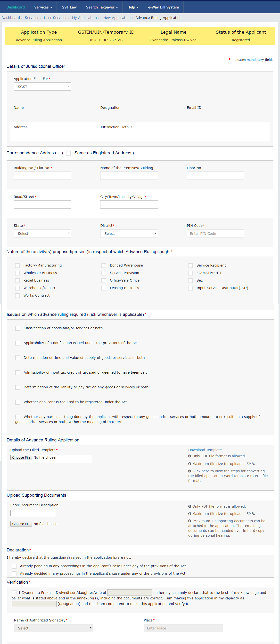Click info icon beside maximum 4 supporting documents
The height and width of the screenshot is (644, 280).
click(x=189, y=521)
